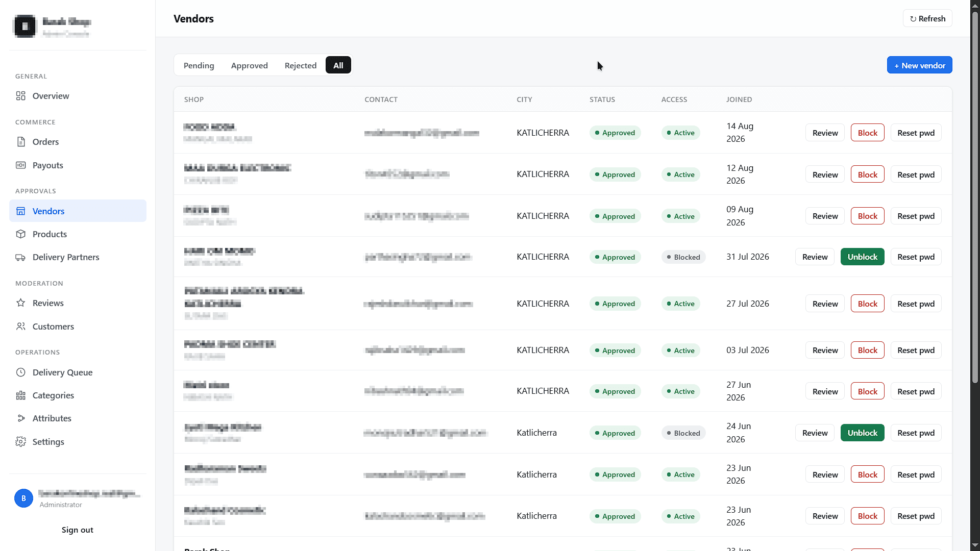Click the shop logo in the sidebar header
Viewport: 980px width, 551px height.
[x=25, y=26]
